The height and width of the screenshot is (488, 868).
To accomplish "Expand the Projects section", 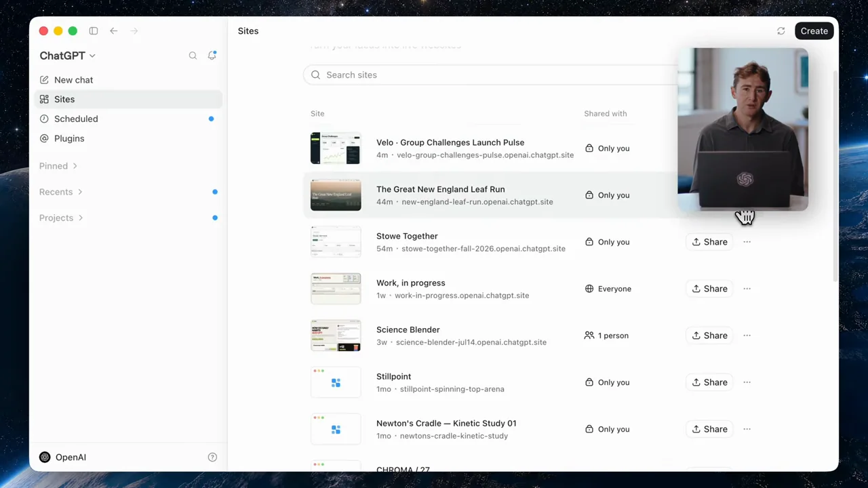I will pos(61,218).
